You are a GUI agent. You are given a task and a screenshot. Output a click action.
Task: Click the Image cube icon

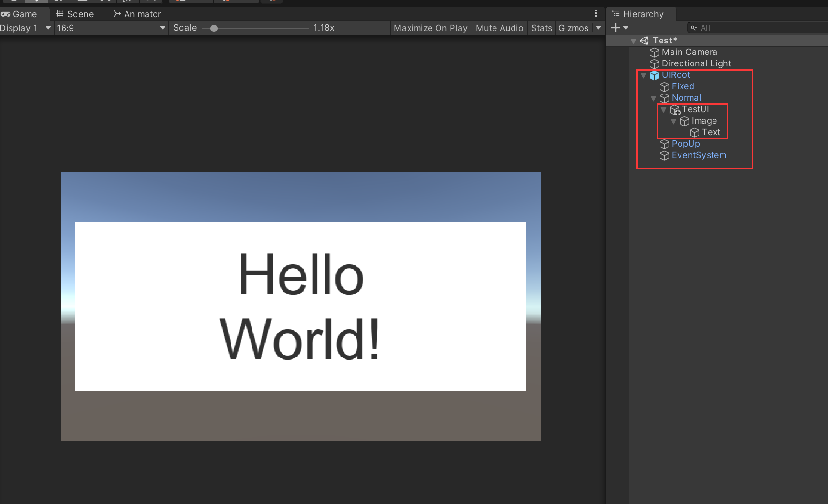[x=684, y=121]
